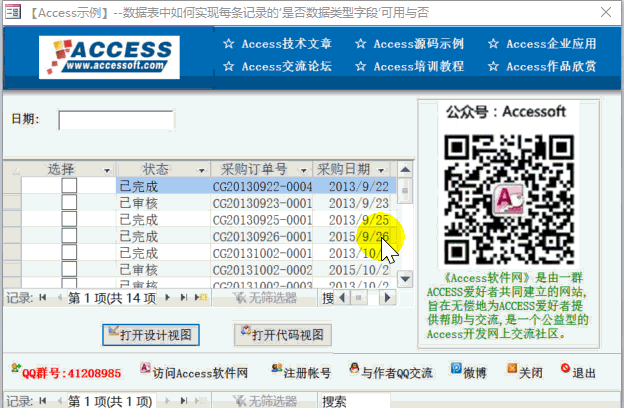Click the 打开代码视图 button
624x408 pixels.
coord(283,335)
